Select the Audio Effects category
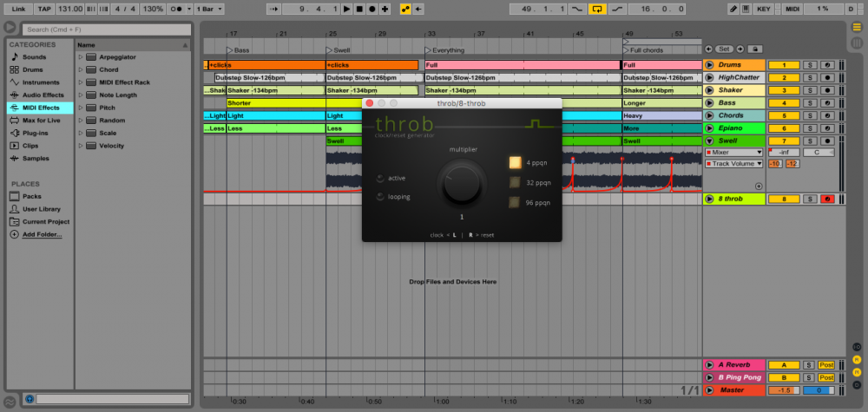 43,95
